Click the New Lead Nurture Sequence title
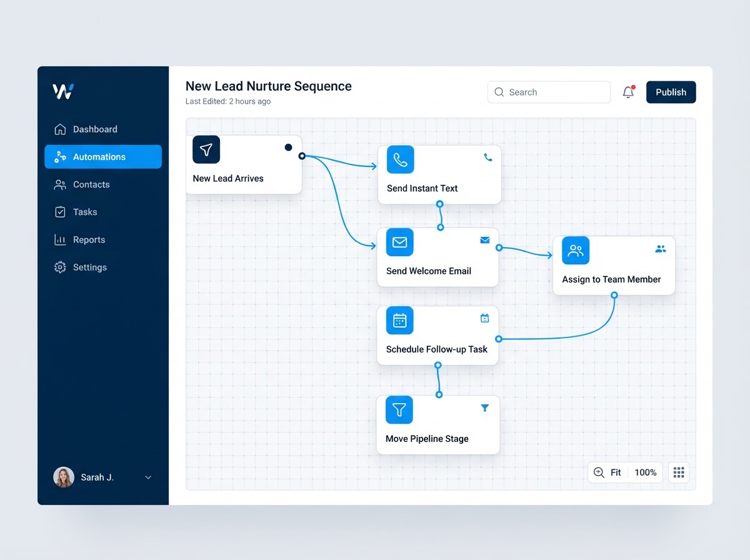Image resolution: width=750 pixels, height=560 pixels. tap(269, 86)
